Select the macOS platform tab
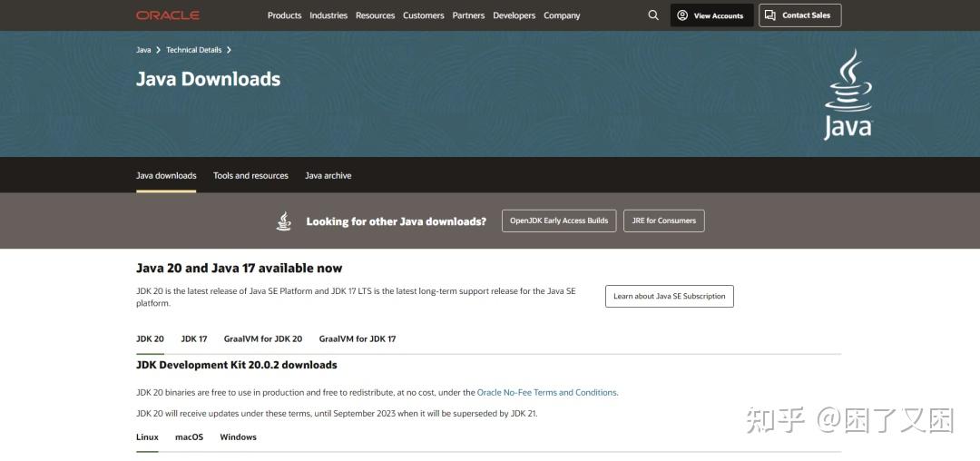 click(x=189, y=437)
